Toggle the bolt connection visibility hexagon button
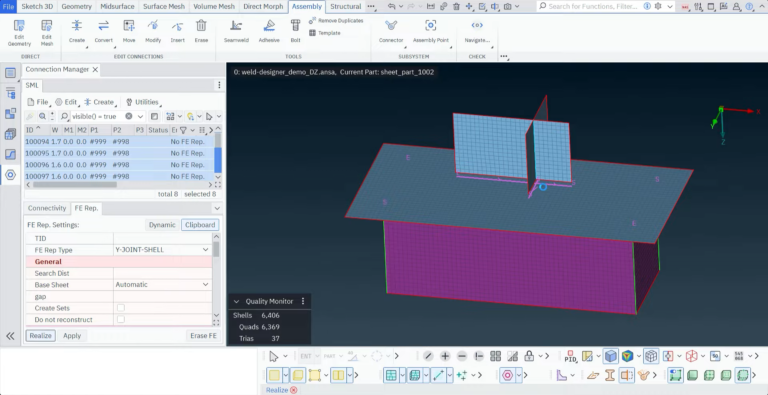This screenshot has width=768, height=395. [x=507, y=375]
